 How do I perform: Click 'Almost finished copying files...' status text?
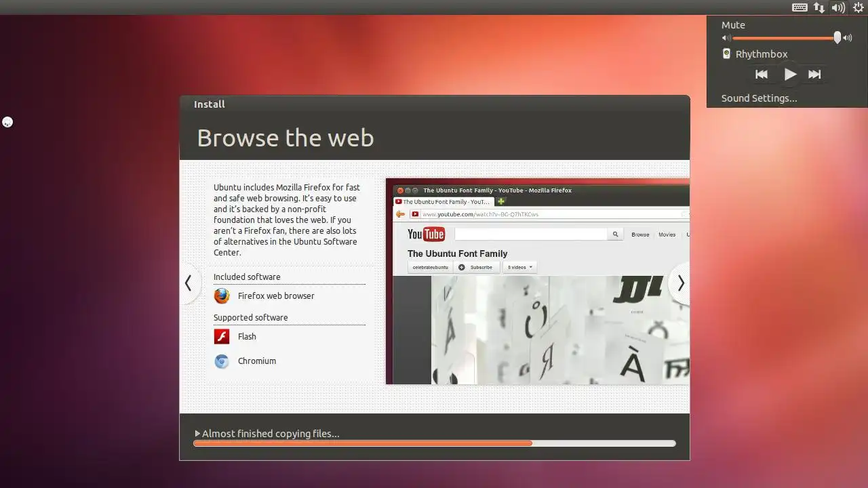pyautogui.click(x=271, y=434)
